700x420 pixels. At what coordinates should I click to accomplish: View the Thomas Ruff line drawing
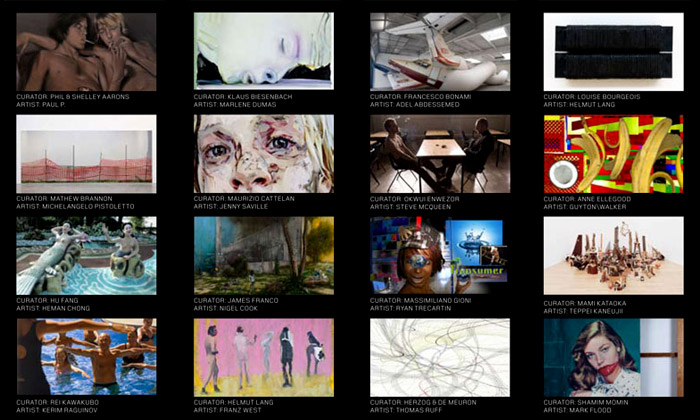(x=440, y=358)
